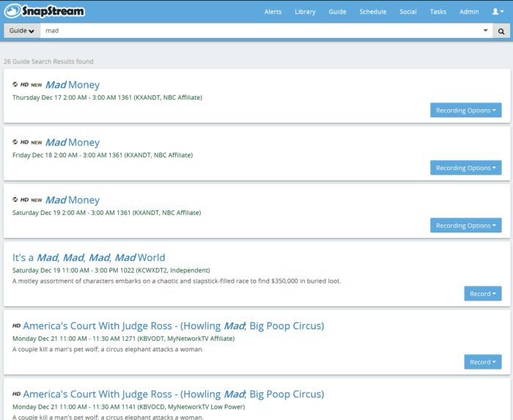Click the search box containing 'mad'
The width and height of the screenshot is (513, 420).
[x=266, y=31]
